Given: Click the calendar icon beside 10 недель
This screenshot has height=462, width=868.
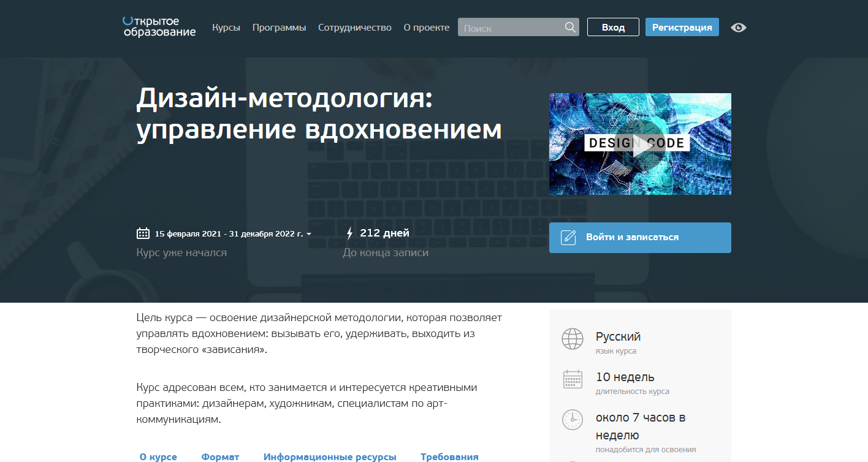Looking at the screenshot, I should coord(572,379).
